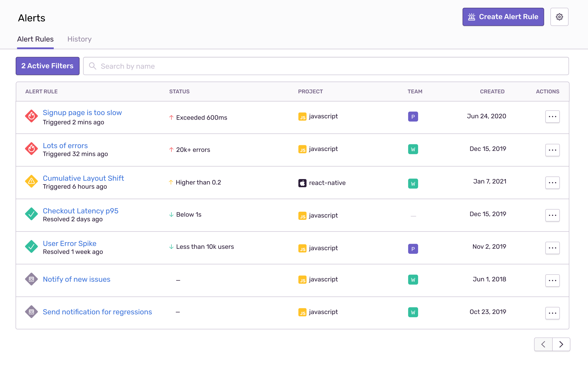Click green resolved icon for Checkout Latency p95
588x369 pixels.
click(31, 214)
